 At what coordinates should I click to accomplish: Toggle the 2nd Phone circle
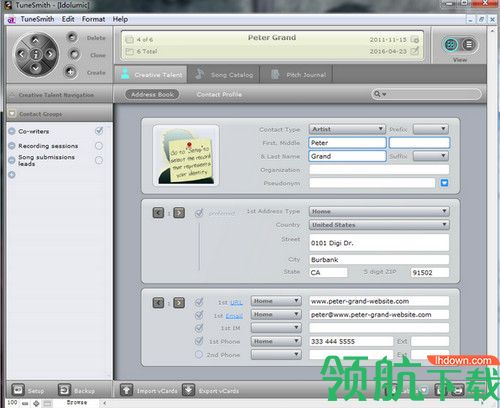click(x=199, y=354)
